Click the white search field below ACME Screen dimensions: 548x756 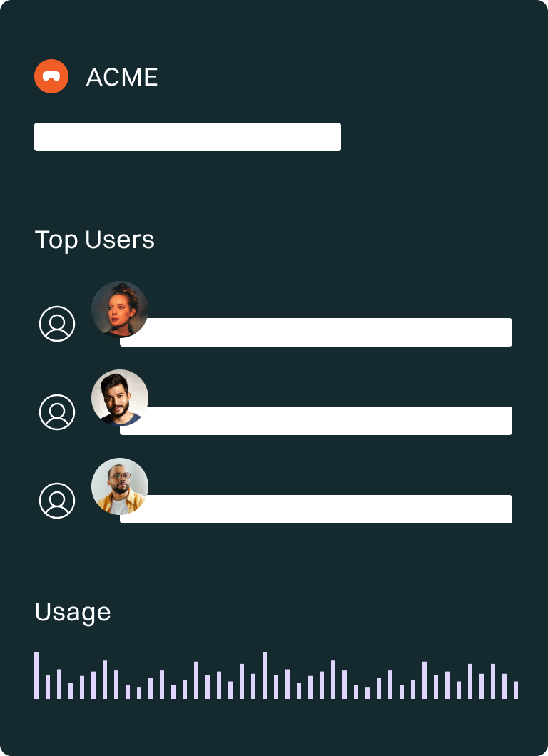click(188, 137)
